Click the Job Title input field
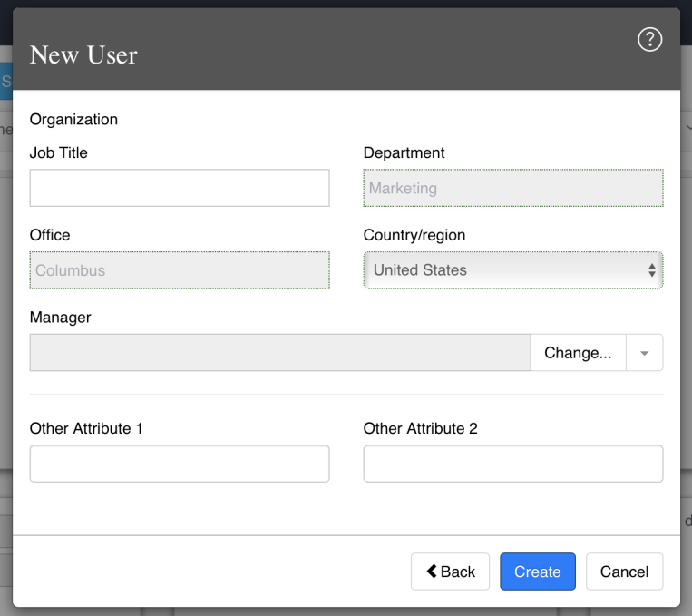Screen dimensions: 692x616 click(180, 188)
